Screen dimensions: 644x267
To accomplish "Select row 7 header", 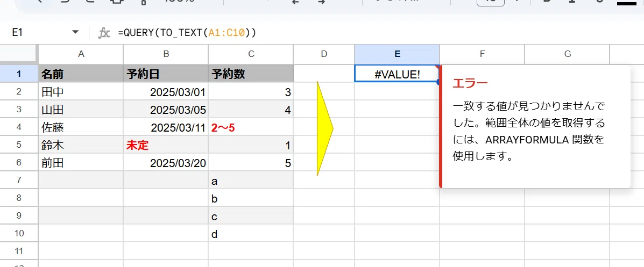I will pos(19,180).
